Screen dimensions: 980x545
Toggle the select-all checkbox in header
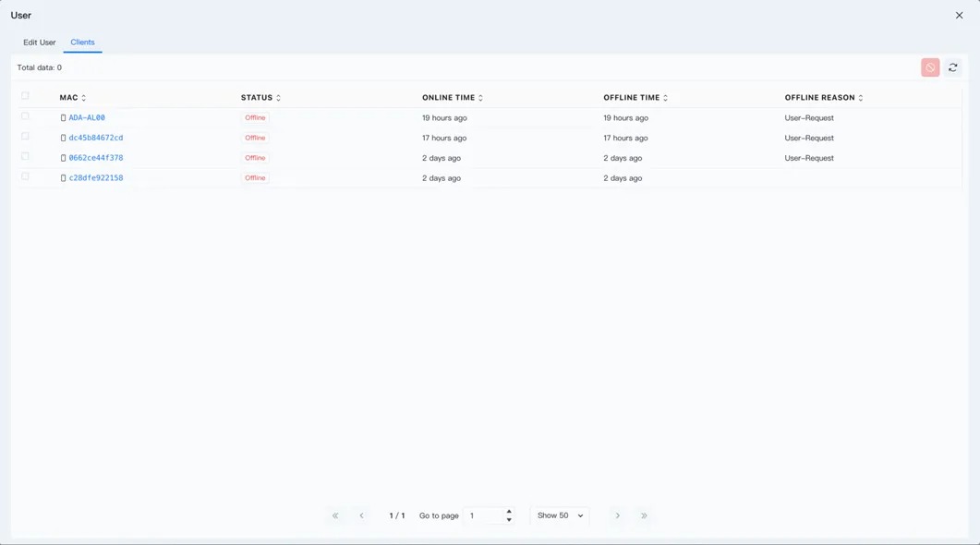[x=25, y=96]
